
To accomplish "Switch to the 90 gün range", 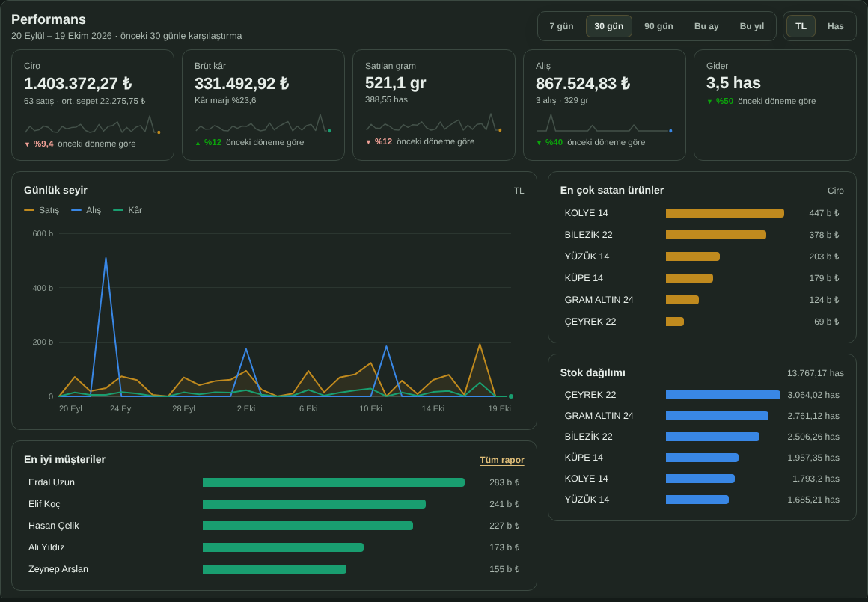I will coord(658,26).
